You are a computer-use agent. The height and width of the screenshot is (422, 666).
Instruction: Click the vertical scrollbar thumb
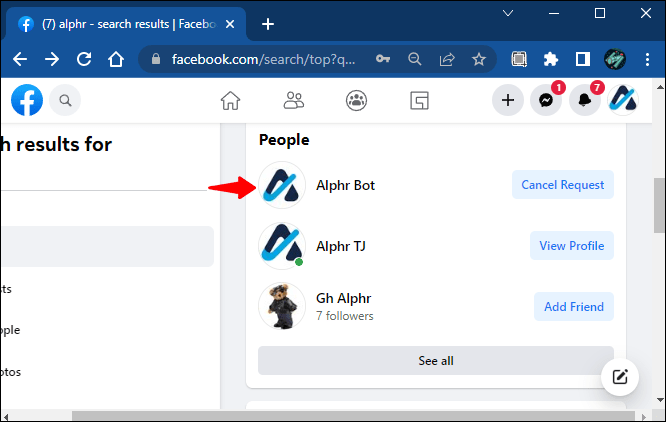tap(659, 205)
